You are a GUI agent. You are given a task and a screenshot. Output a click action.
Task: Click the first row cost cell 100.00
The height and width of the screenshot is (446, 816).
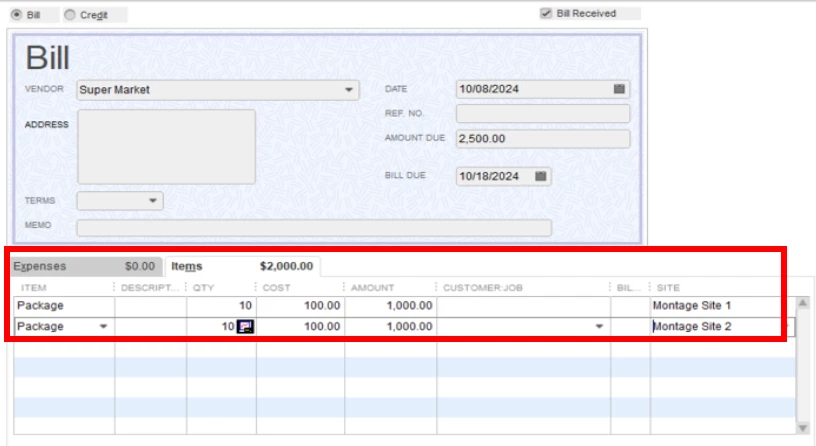click(300, 305)
